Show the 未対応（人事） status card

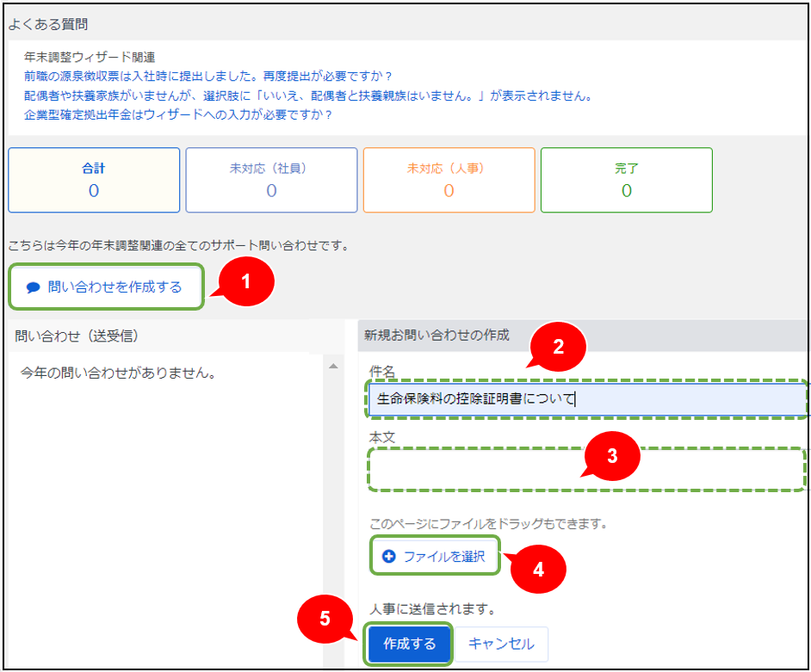point(449,180)
